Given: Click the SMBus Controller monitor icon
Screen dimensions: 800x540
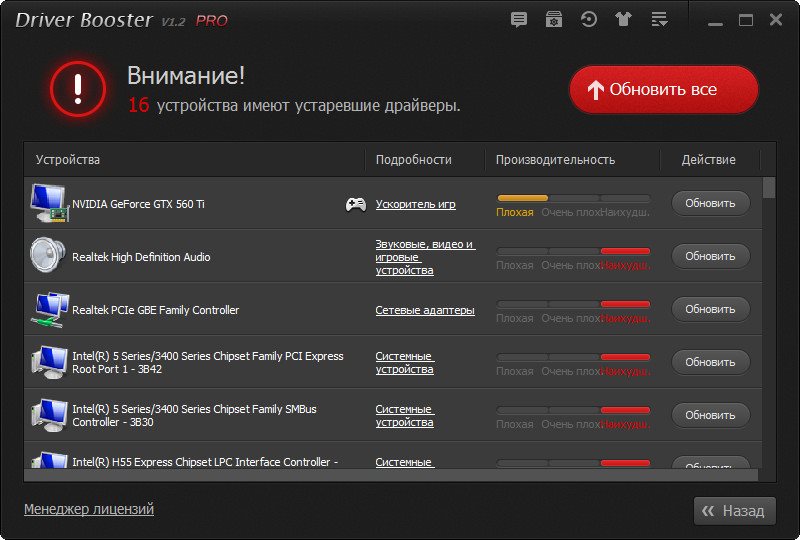Looking at the screenshot, I should (49, 415).
